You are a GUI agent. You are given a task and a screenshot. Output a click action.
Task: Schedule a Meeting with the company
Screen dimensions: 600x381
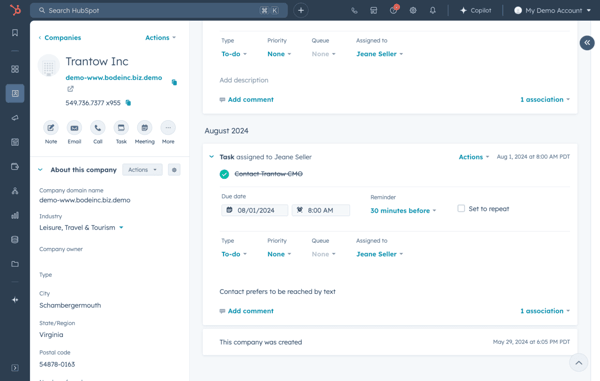145,128
